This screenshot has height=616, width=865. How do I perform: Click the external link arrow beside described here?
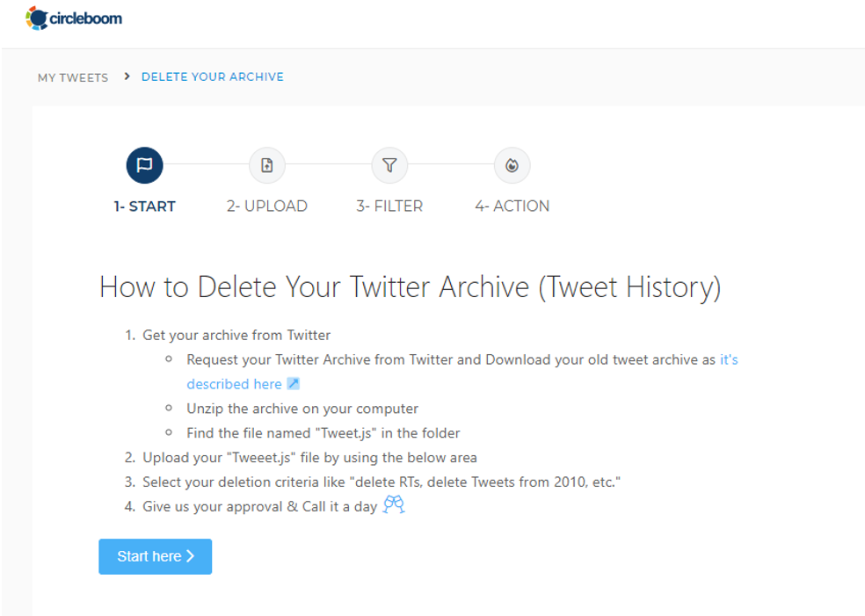click(x=292, y=384)
